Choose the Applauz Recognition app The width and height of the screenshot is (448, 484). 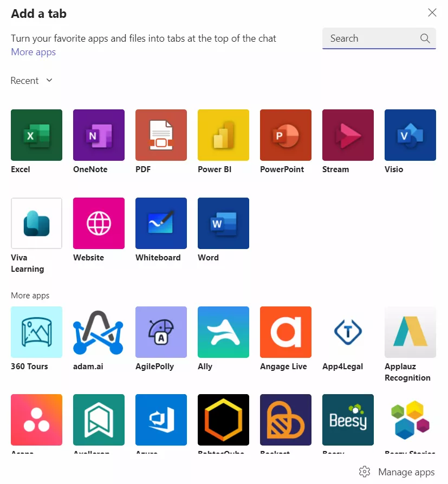[x=410, y=332]
